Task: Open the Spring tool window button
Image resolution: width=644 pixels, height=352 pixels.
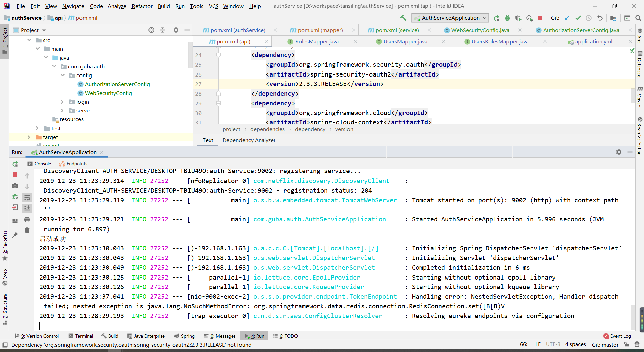Action: click(184, 336)
